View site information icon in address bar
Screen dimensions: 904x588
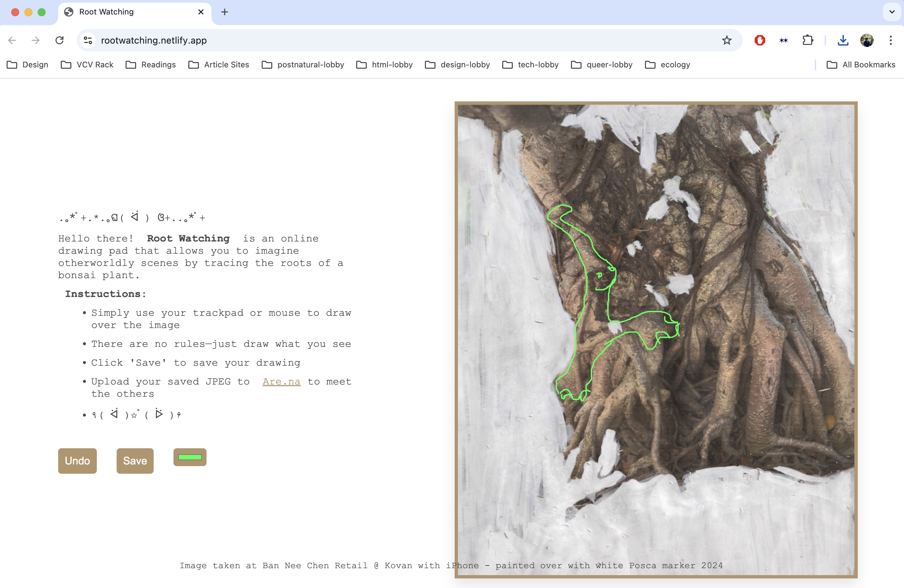pos(88,40)
